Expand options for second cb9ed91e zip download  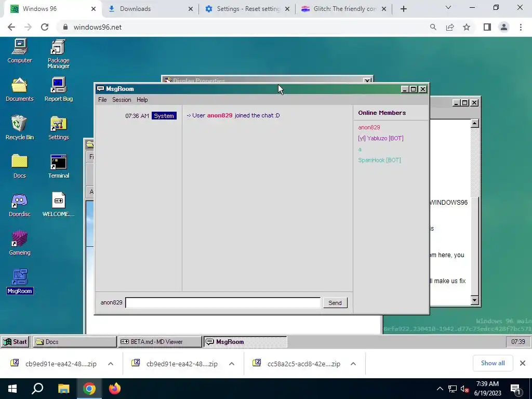click(232, 364)
